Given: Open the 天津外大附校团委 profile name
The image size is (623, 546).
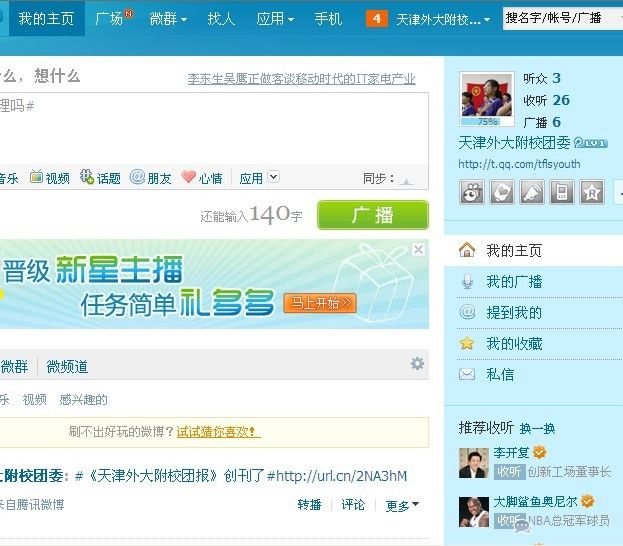Looking at the screenshot, I should [x=514, y=143].
